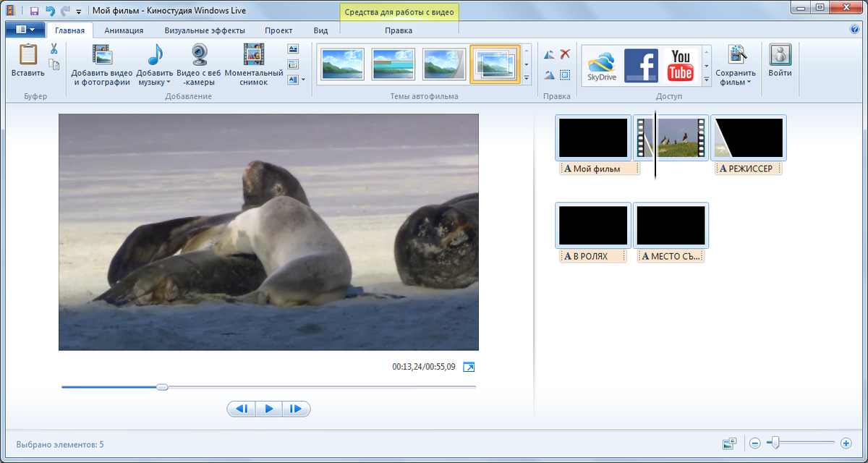Select the Facebook sharing icon
868x463 pixels.
tap(641, 64)
